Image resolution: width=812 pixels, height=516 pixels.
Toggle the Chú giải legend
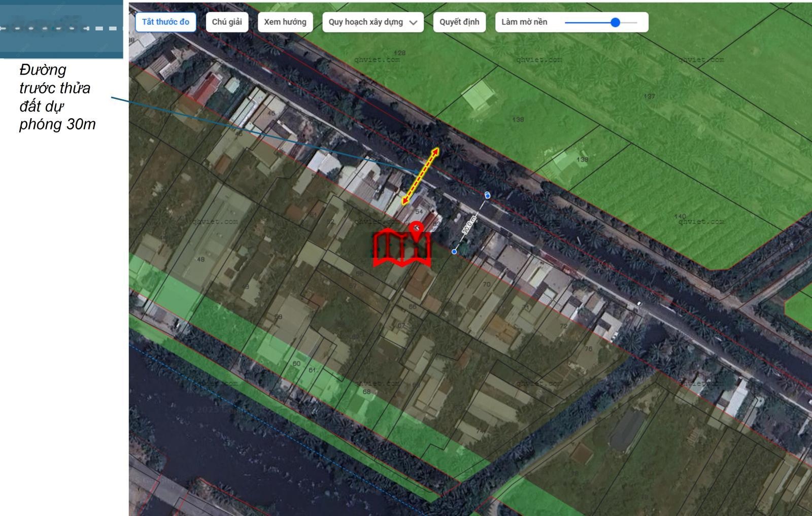click(x=227, y=22)
